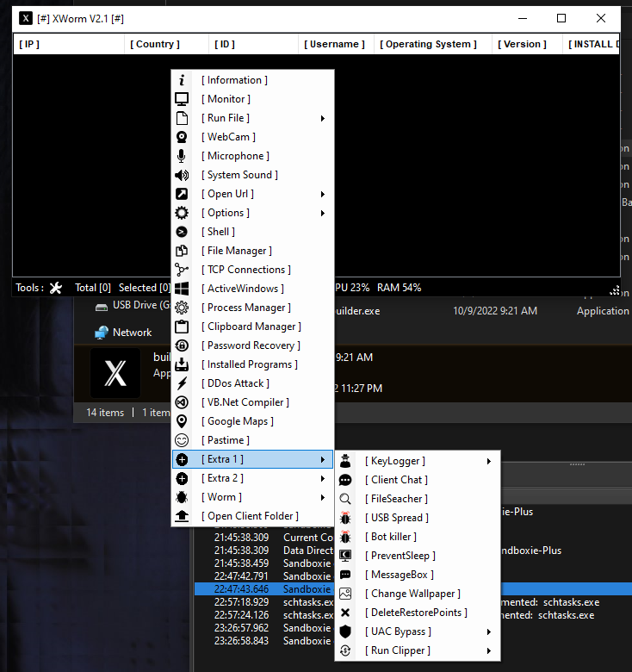Image resolution: width=632 pixels, height=672 pixels.
Task: Click the Network icon in Explorer sidebar
Action: 102,333
